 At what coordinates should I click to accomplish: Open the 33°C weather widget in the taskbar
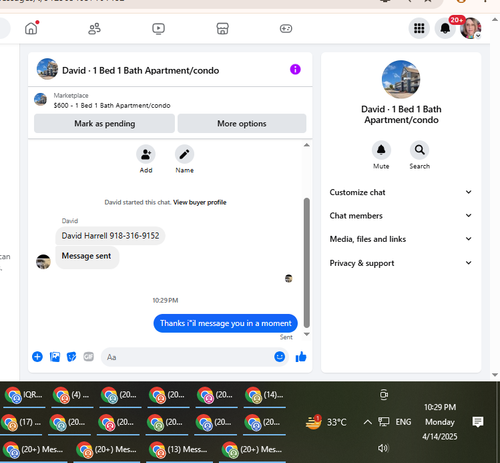[326, 422]
